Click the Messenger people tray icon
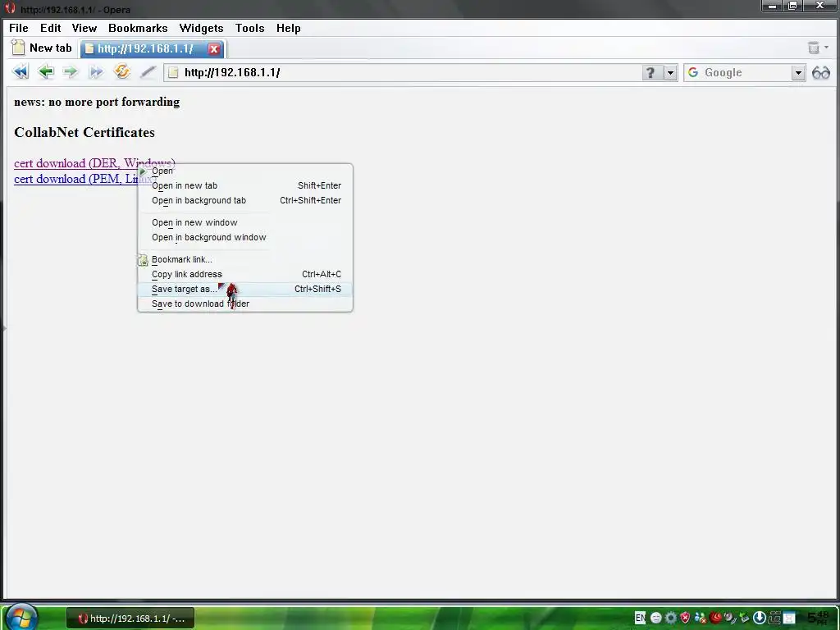840x630 pixels. tap(700, 618)
